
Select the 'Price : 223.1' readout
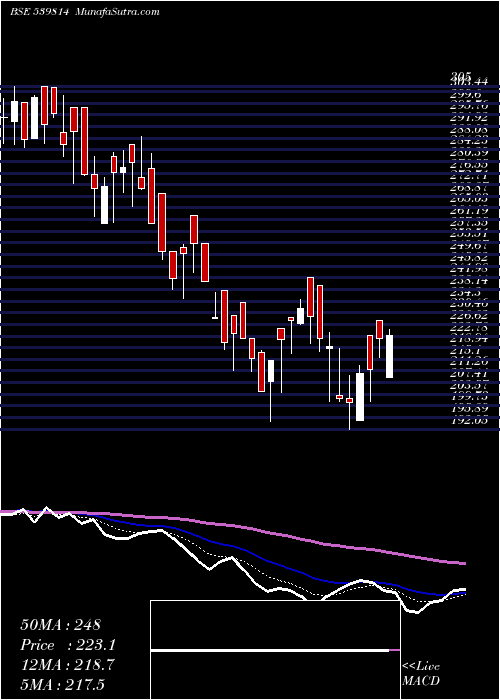click(68, 645)
